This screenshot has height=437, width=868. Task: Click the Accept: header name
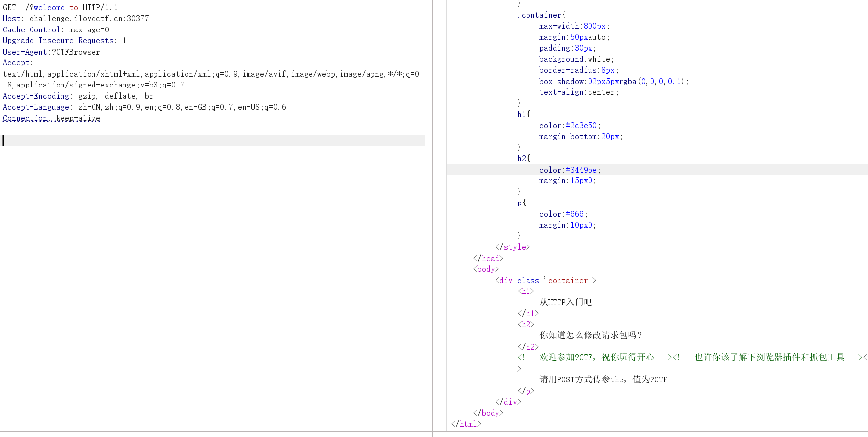[18, 63]
